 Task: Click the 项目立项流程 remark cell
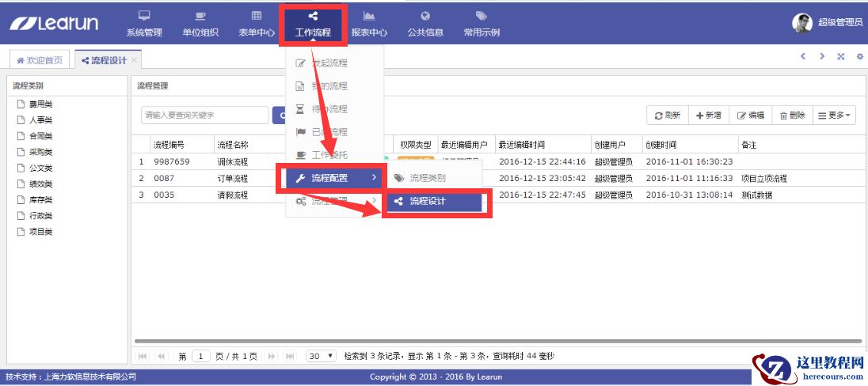click(764, 179)
